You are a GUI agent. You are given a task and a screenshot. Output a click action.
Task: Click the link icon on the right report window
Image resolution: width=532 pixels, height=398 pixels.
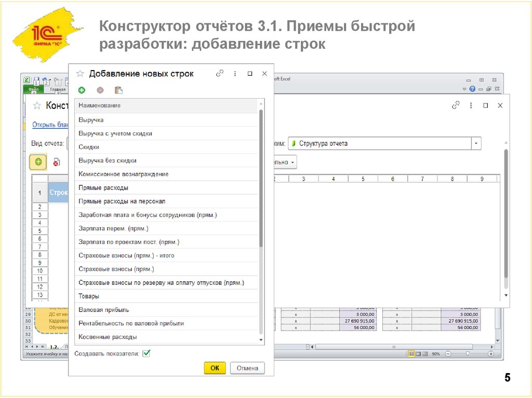[455, 105]
